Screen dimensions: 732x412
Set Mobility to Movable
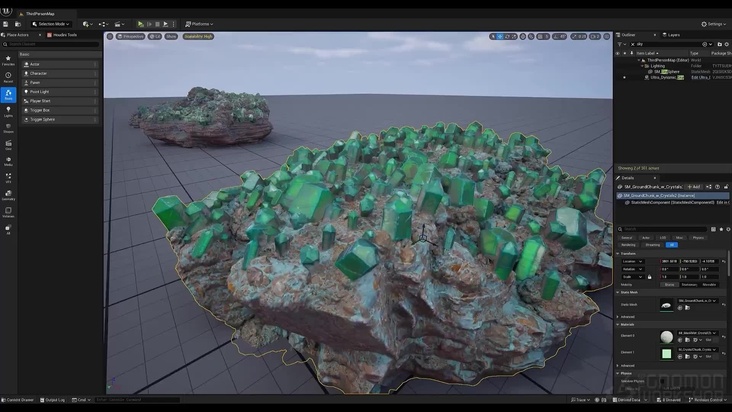tap(709, 285)
